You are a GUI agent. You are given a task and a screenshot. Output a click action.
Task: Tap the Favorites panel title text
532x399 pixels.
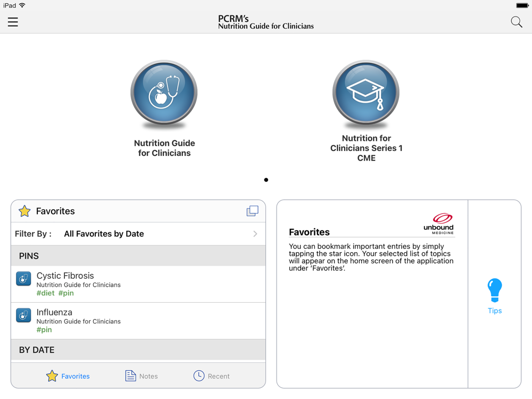click(55, 211)
